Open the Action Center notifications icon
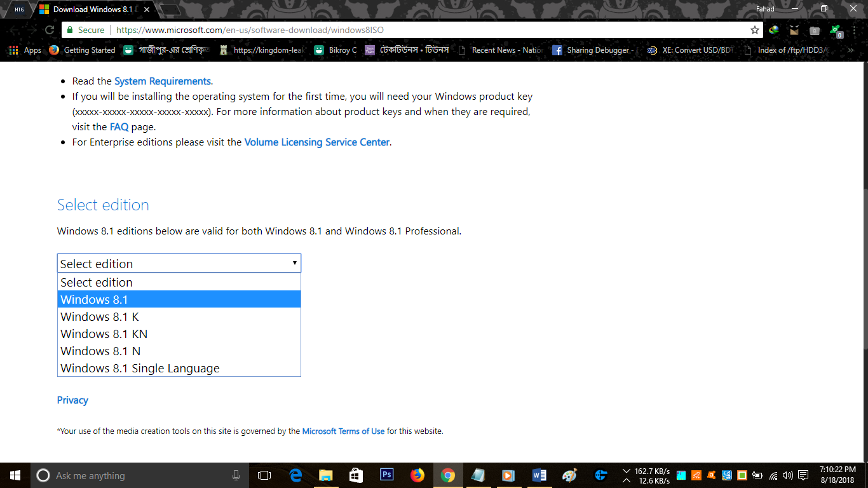The width and height of the screenshot is (868, 488). 803,475
